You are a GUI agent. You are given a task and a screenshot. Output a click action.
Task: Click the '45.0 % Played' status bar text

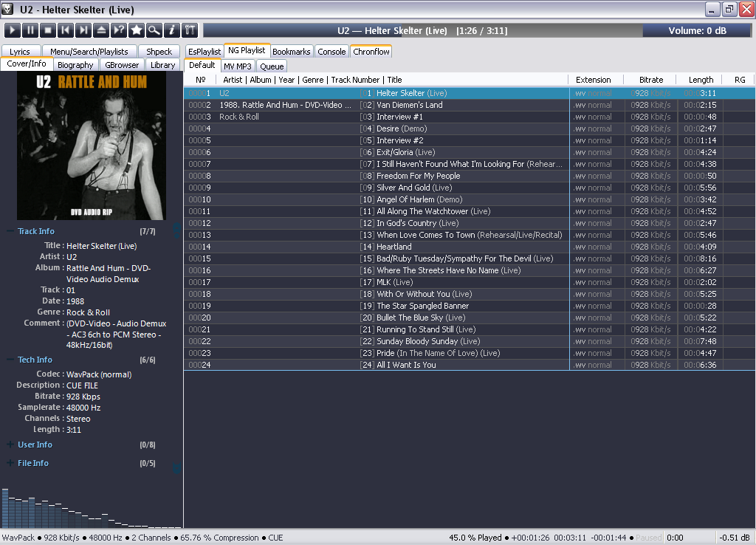(475, 538)
